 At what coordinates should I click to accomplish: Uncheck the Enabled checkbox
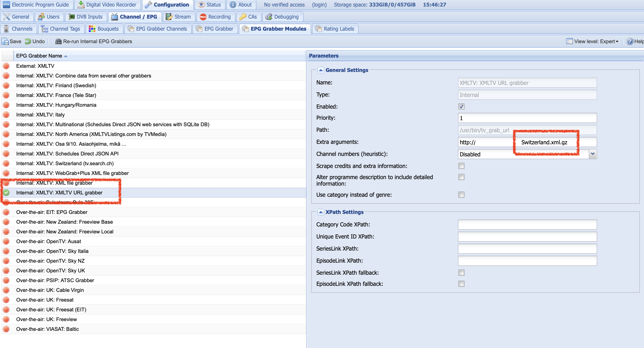461,106
